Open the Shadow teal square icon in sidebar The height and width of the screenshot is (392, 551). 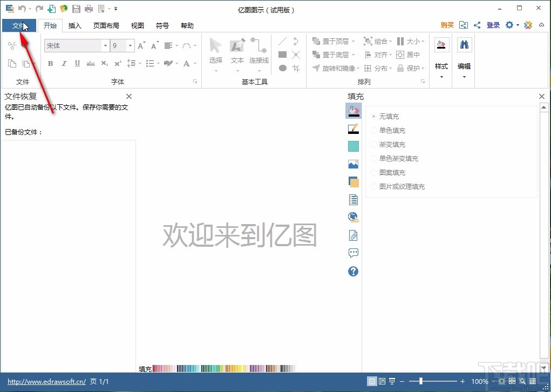(x=353, y=146)
